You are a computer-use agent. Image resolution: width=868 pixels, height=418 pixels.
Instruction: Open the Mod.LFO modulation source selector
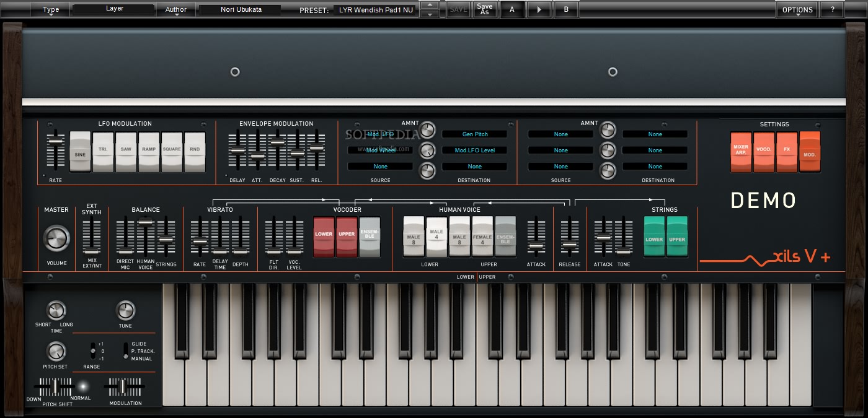coord(380,134)
